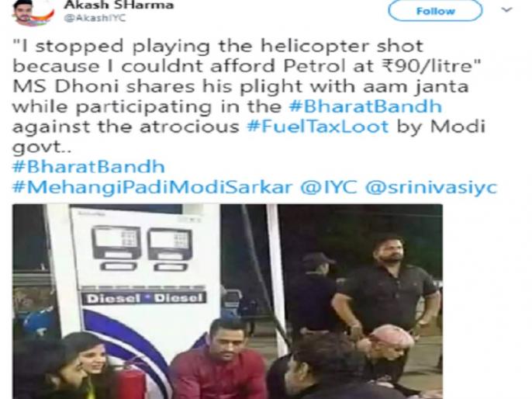532x399 pixels.
Task: Open the @AkashIYC handle link
Action: [x=95, y=18]
